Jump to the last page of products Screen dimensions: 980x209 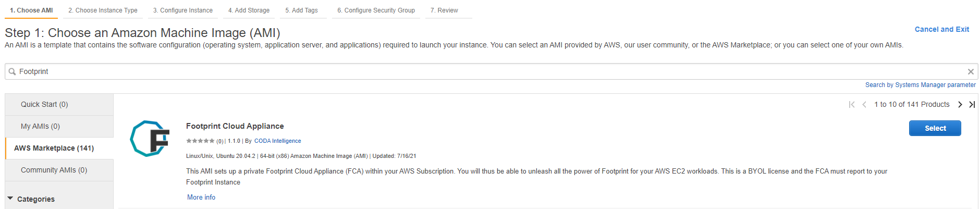click(x=972, y=105)
